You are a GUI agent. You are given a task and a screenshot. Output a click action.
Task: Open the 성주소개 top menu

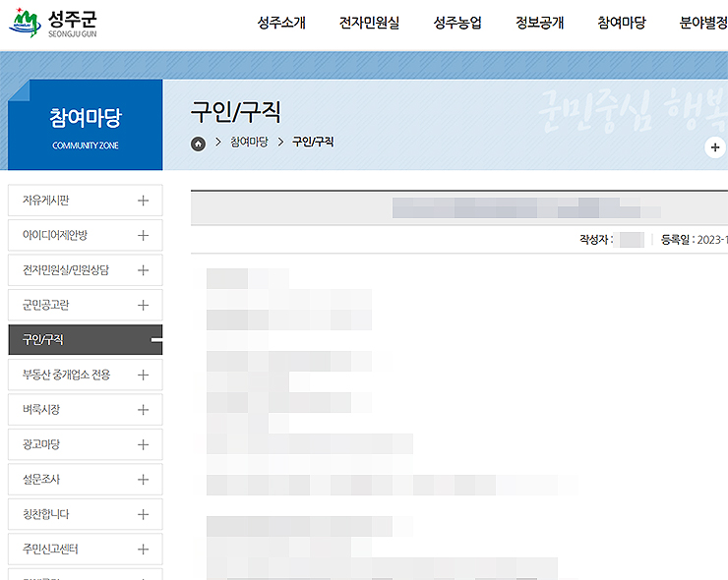281,23
